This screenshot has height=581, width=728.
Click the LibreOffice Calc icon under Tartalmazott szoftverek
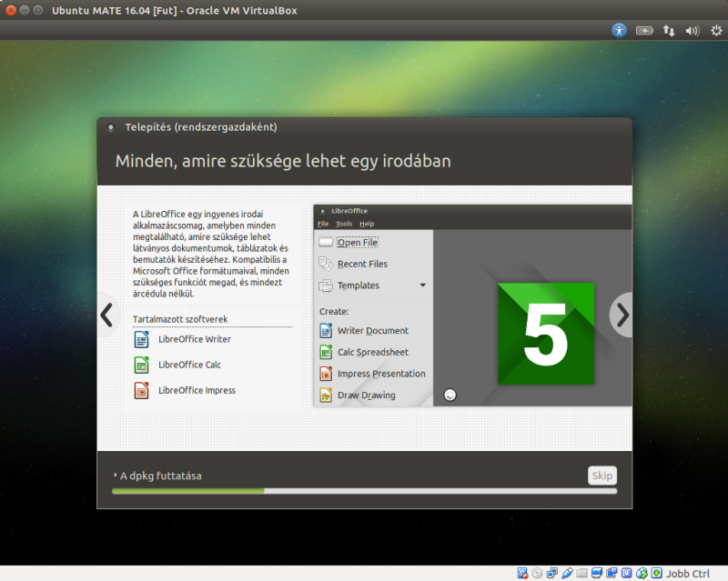[x=142, y=365]
